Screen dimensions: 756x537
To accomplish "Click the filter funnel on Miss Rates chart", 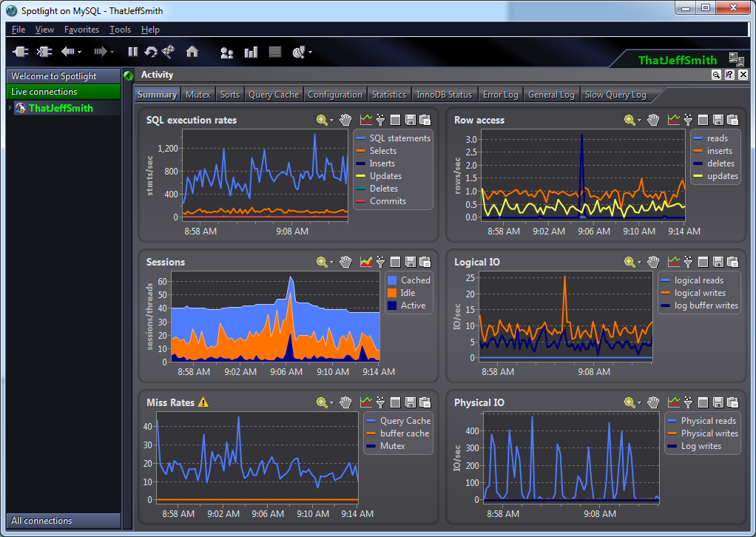I will click(380, 402).
